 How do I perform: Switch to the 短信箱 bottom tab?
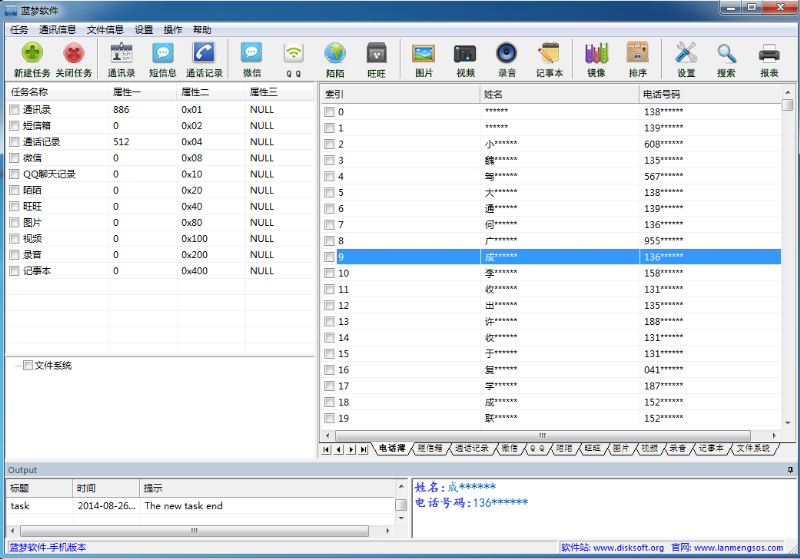(x=430, y=449)
